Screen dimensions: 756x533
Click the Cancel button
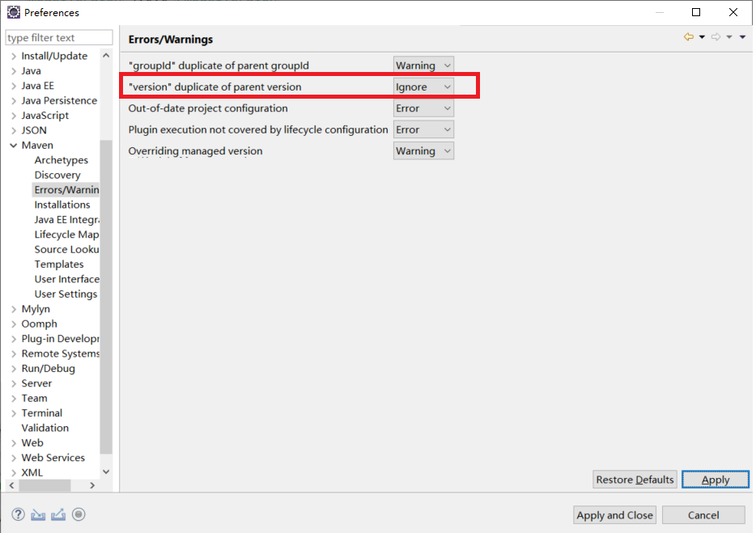[x=703, y=515]
